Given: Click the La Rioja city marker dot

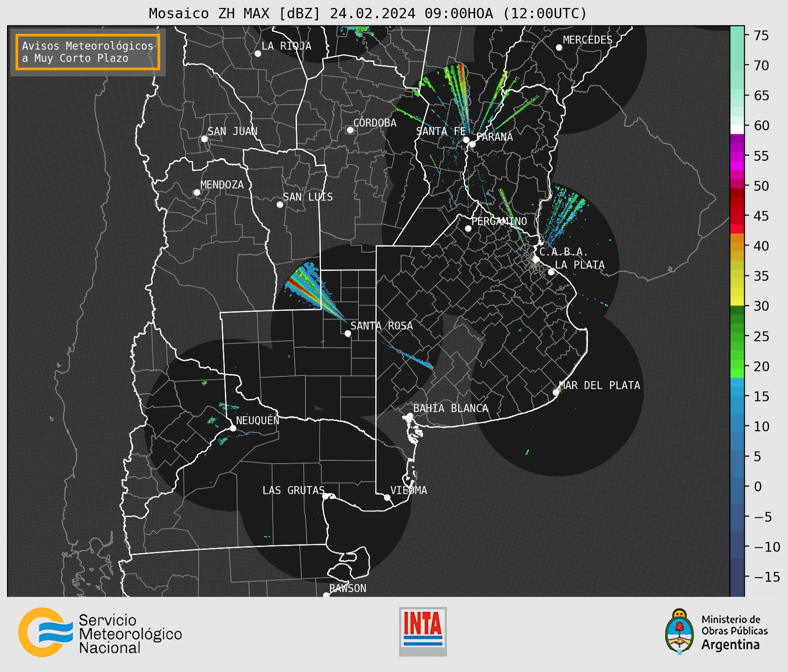Looking at the screenshot, I should 258,54.
